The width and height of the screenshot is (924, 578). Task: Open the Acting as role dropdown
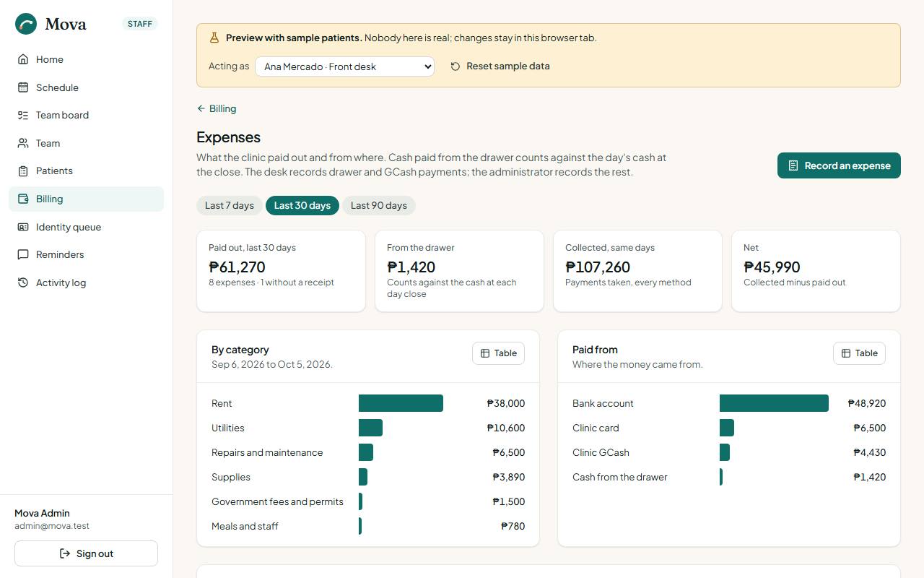click(x=345, y=66)
